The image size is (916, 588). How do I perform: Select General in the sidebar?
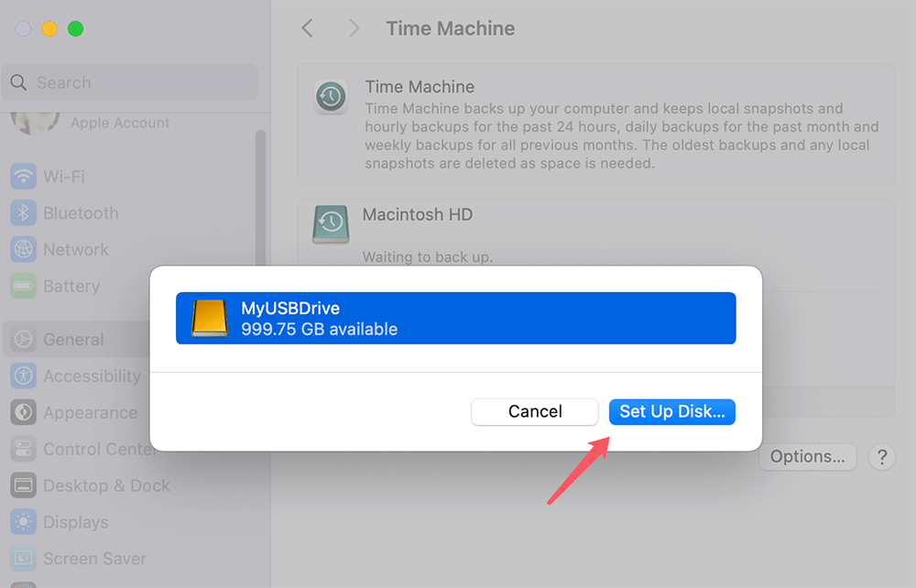21,339
